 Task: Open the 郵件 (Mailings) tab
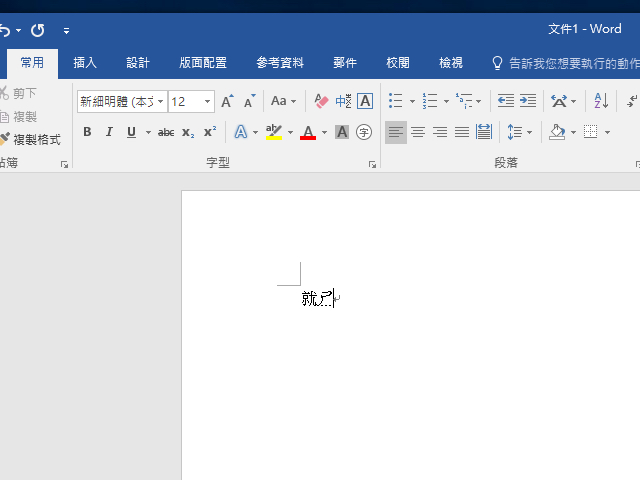coord(345,63)
